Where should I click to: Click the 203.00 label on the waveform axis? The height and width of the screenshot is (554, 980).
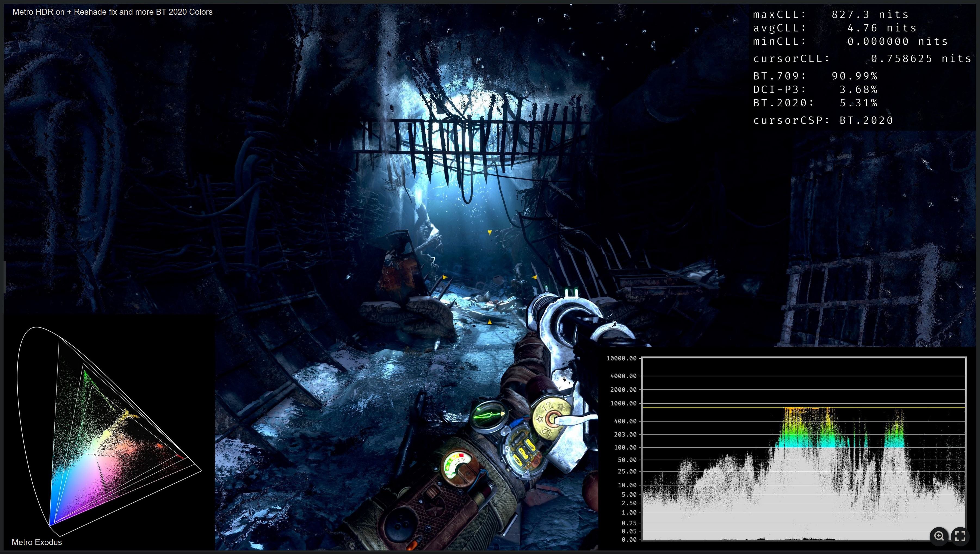(x=625, y=435)
